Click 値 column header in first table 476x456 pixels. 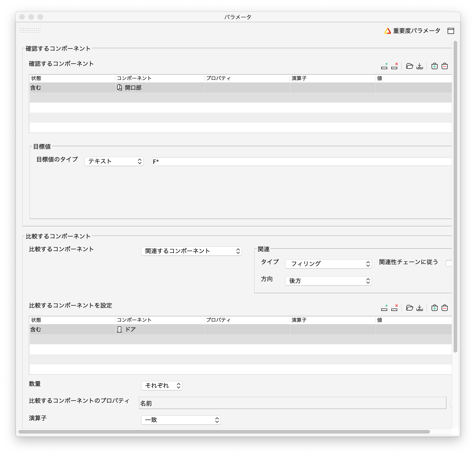414,78
